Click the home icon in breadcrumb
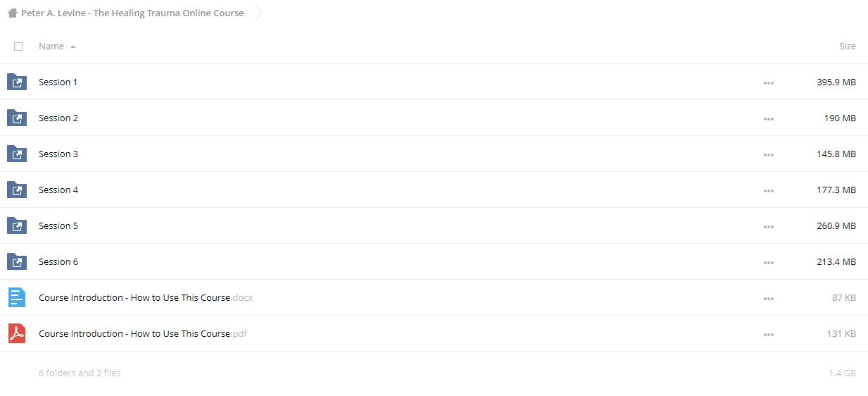This screenshot has height=396, width=868. click(12, 13)
